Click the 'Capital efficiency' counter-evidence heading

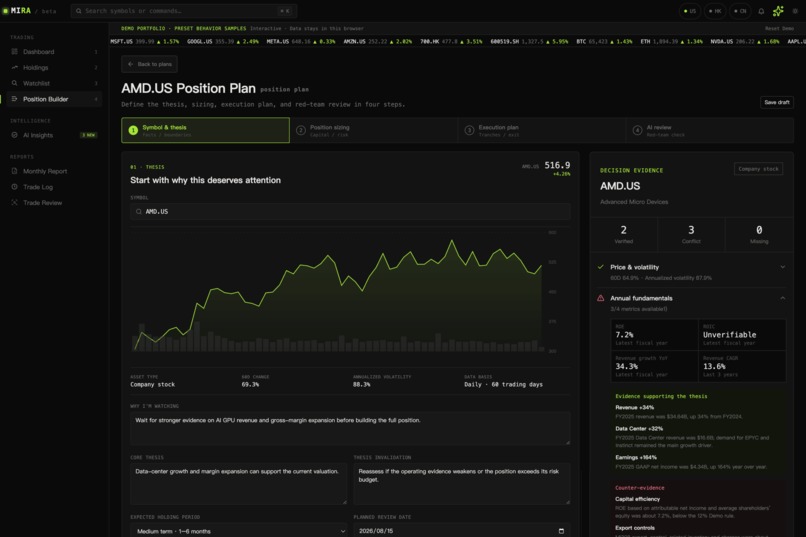[x=637, y=499]
